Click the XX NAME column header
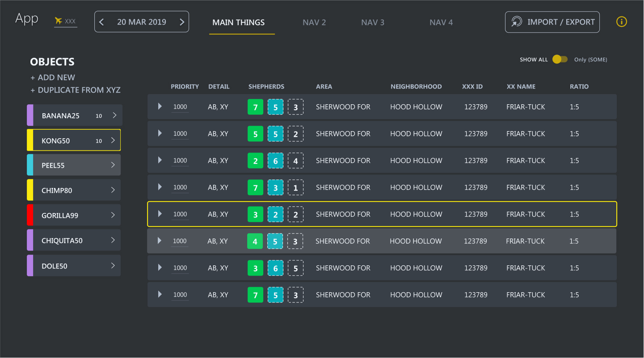Screen dimensions: 644x358 [x=521, y=86]
